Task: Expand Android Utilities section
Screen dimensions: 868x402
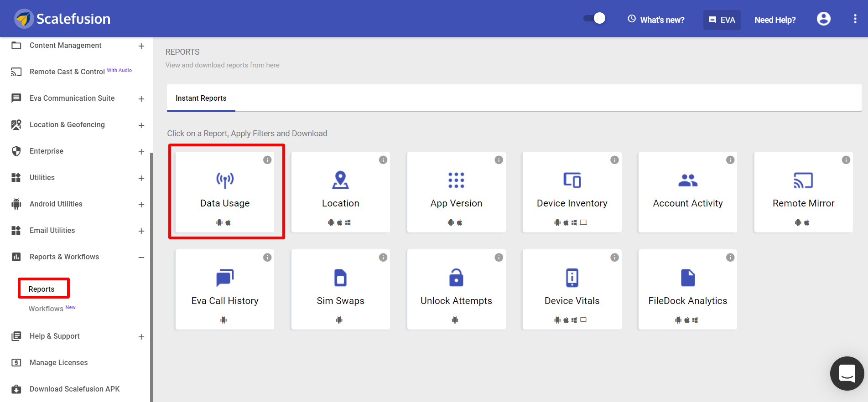Action: pos(141,205)
